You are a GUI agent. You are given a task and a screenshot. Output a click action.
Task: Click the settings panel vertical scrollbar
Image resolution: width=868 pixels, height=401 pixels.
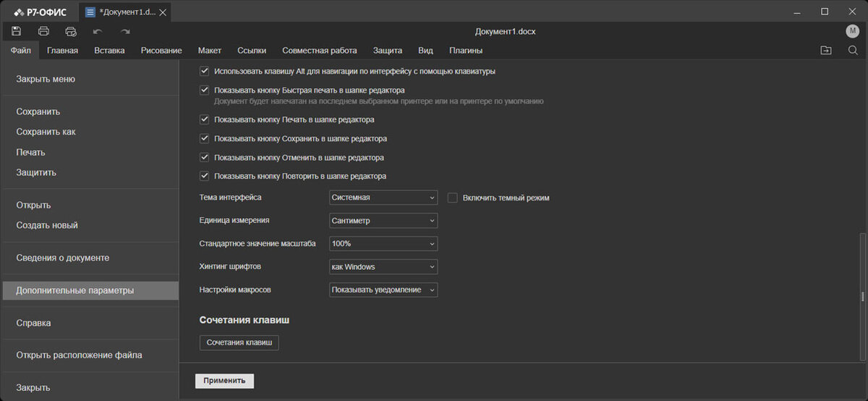[x=862, y=296]
